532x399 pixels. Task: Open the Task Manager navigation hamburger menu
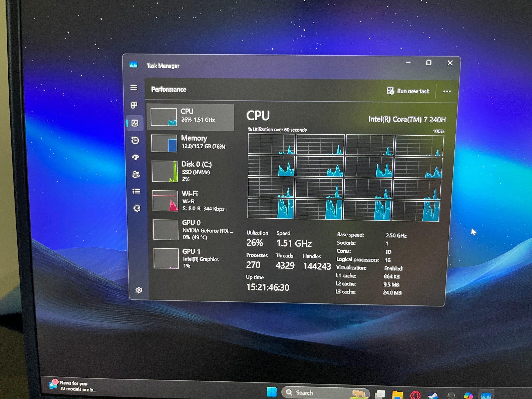coord(134,88)
